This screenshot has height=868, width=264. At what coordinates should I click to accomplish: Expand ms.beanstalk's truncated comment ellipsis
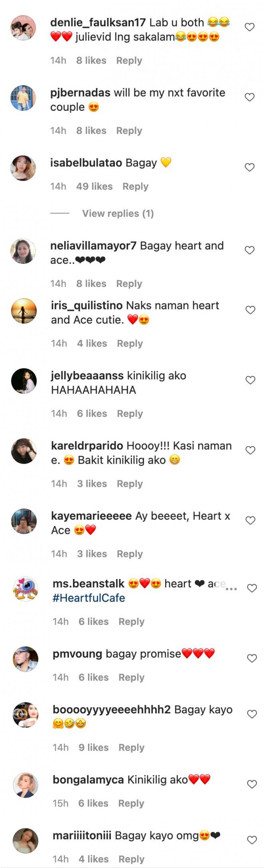231,589
